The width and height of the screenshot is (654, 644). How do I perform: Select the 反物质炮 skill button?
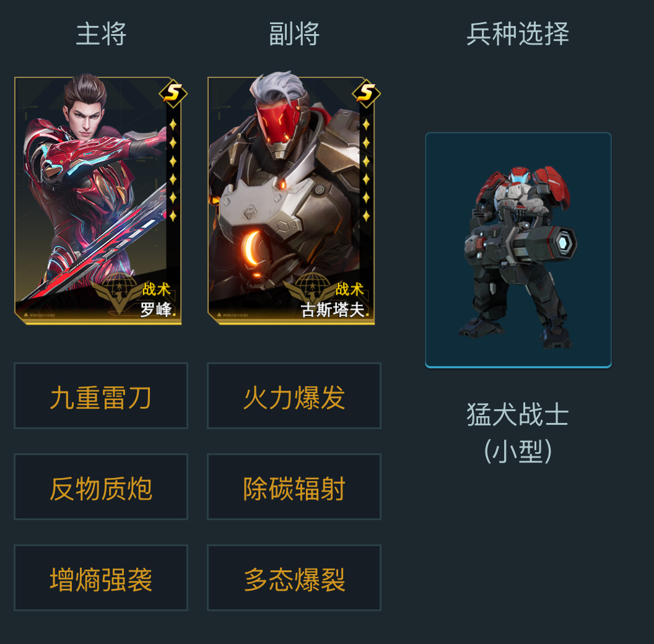click(x=101, y=487)
